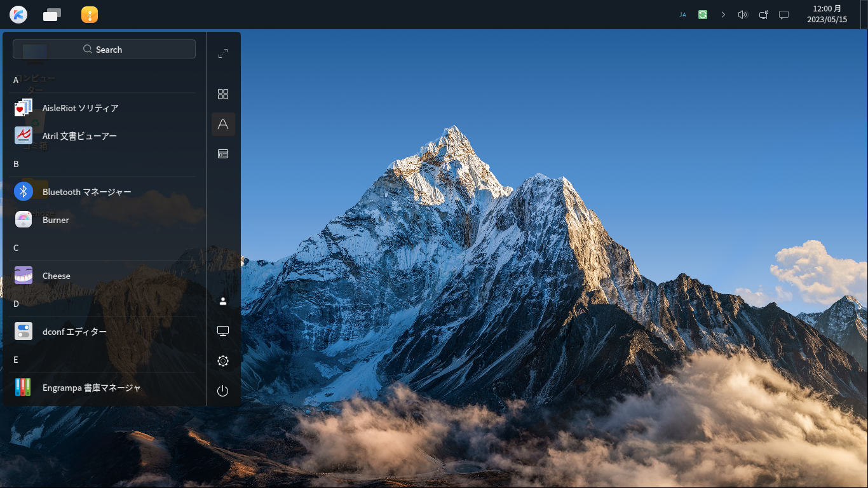Expand start menu to fullscreen
The width and height of the screenshot is (868, 488).
pos(223,54)
